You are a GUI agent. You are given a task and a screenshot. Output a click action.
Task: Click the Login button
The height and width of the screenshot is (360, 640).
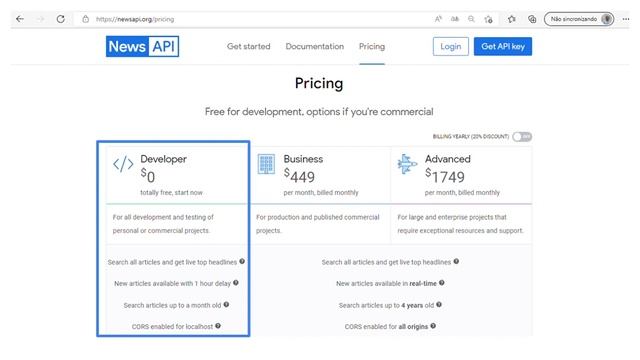tap(451, 47)
